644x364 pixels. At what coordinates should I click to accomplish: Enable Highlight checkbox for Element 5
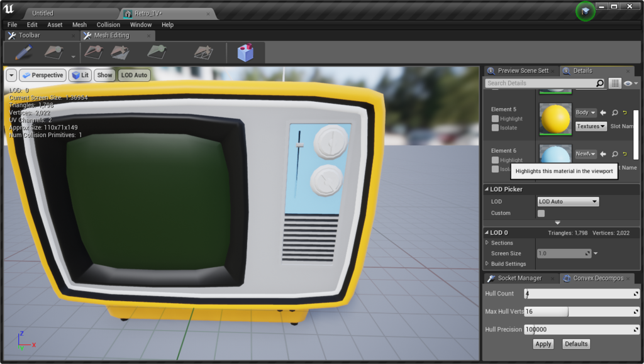click(496, 119)
